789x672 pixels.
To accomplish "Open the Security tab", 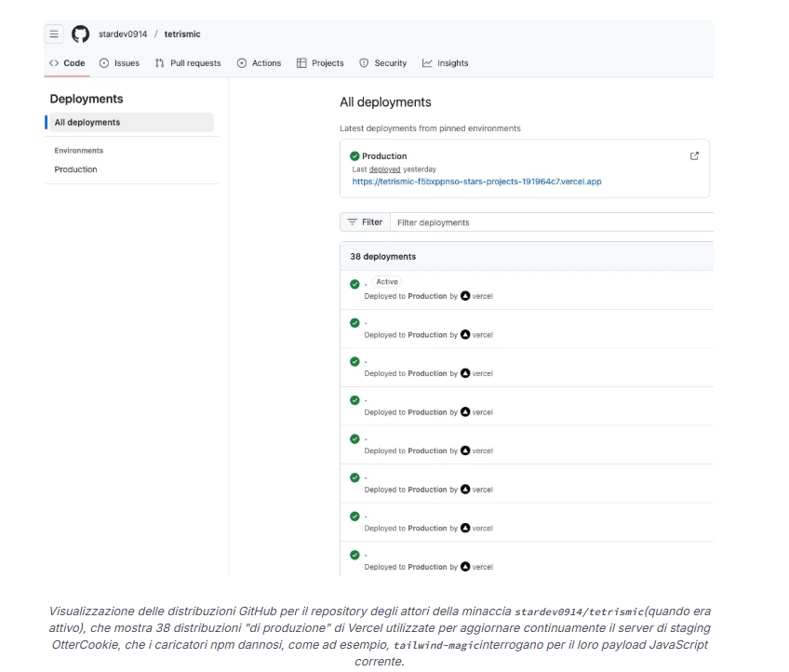I will (x=383, y=63).
